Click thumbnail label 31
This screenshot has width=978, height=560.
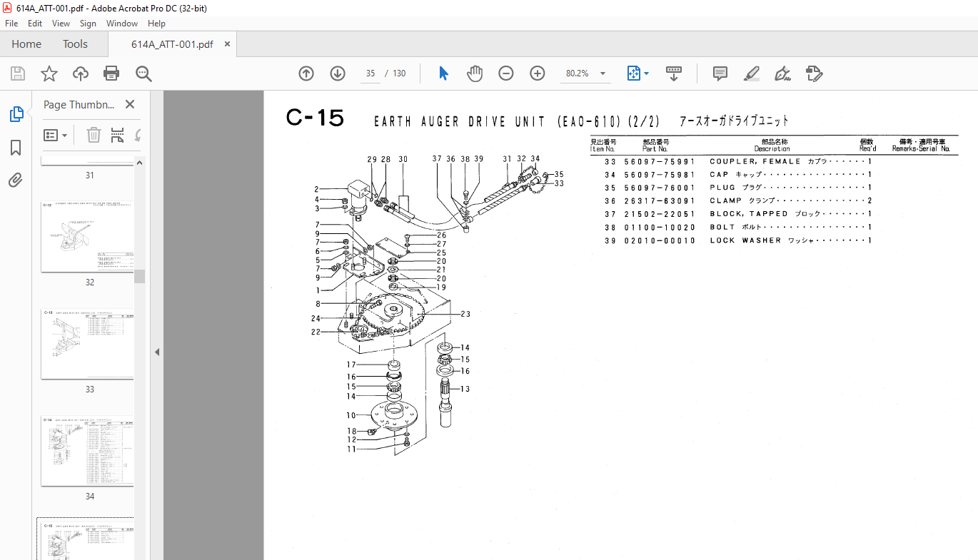pyautogui.click(x=90, y=175)
